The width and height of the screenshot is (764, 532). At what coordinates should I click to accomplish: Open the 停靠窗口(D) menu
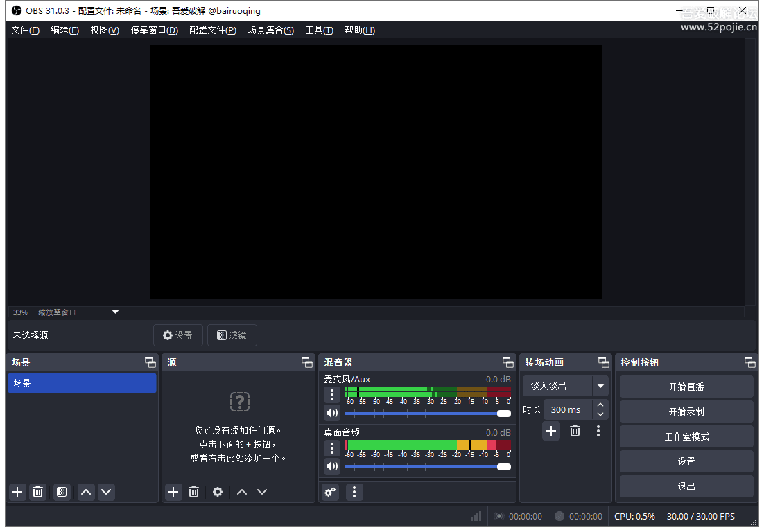click(x=155, y=30)
